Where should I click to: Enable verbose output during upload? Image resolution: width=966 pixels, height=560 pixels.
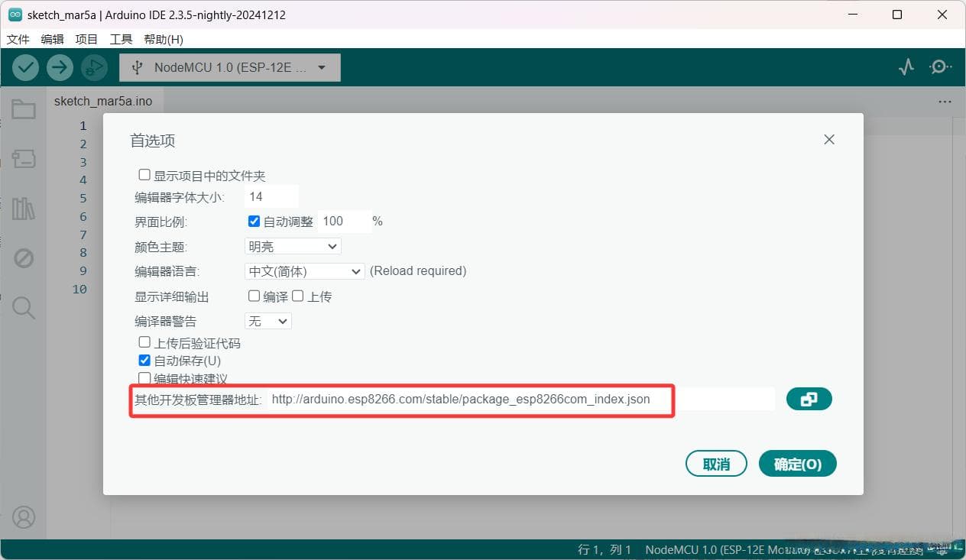[x=298, y=296]
